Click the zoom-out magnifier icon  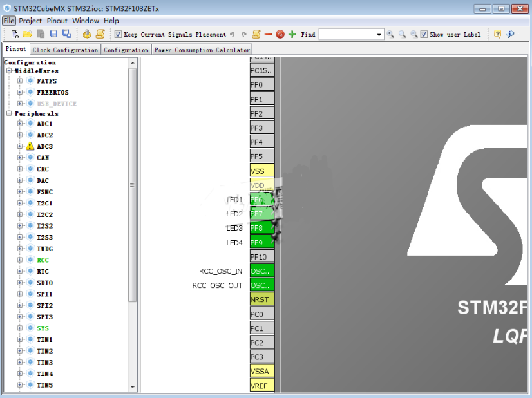pyautogui.click(x=414, y=34)
